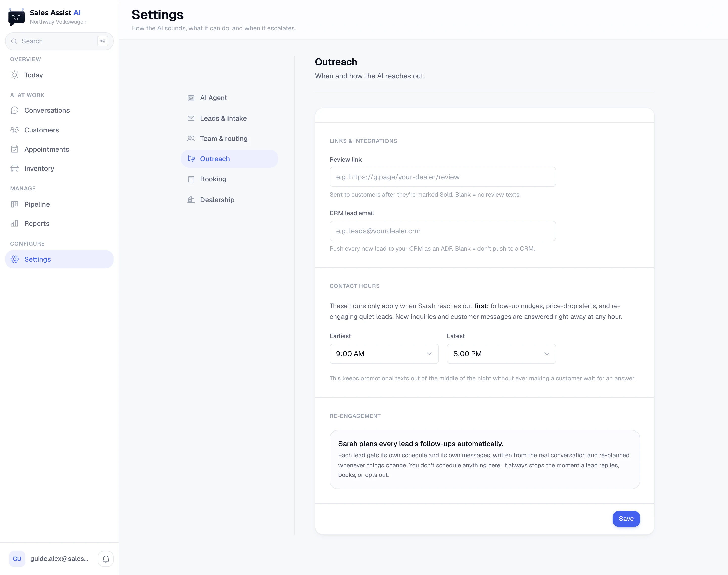Click the AI Agent robot icon

191,98
